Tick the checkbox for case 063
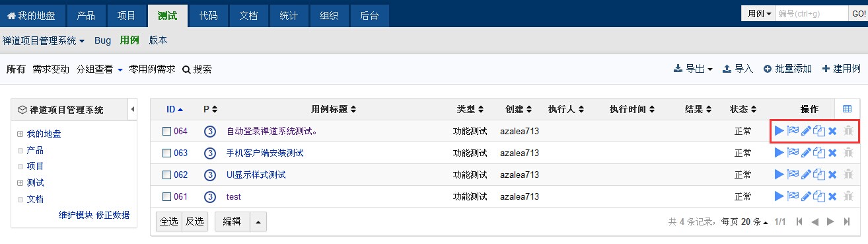The image size is (868, 244). [x=166, y=153]
